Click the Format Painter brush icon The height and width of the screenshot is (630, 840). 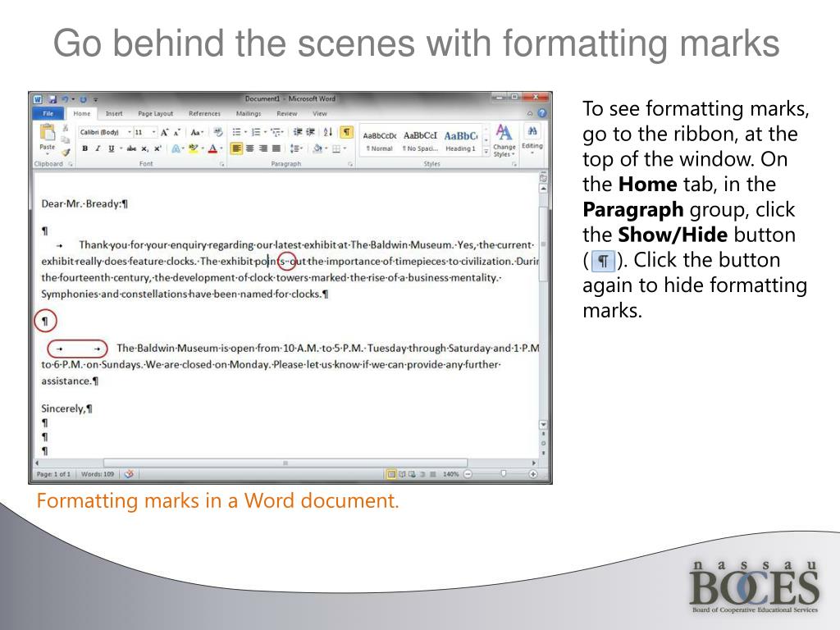pos(66,152)
